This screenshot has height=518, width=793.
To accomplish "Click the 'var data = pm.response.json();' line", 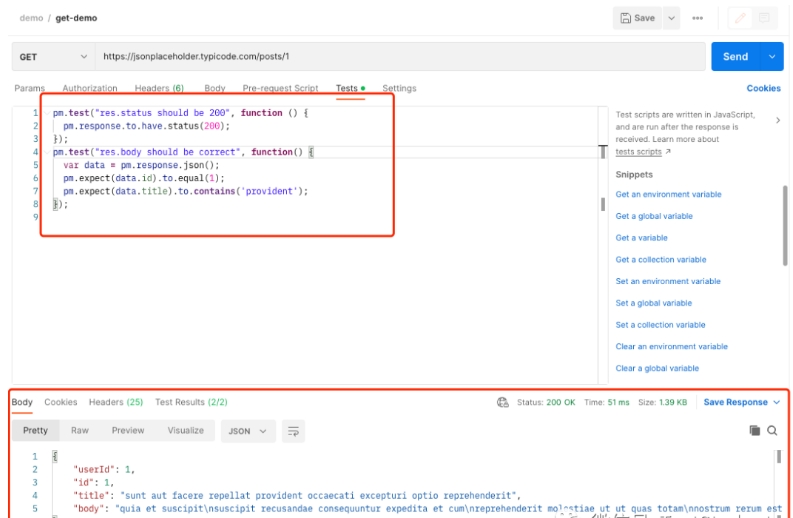I will [142, 165].
